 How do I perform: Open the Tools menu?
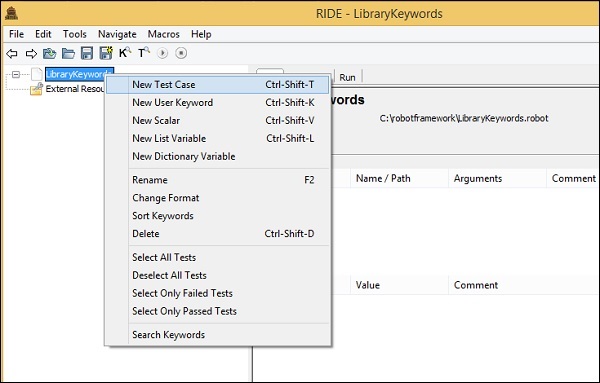[75, 34]
